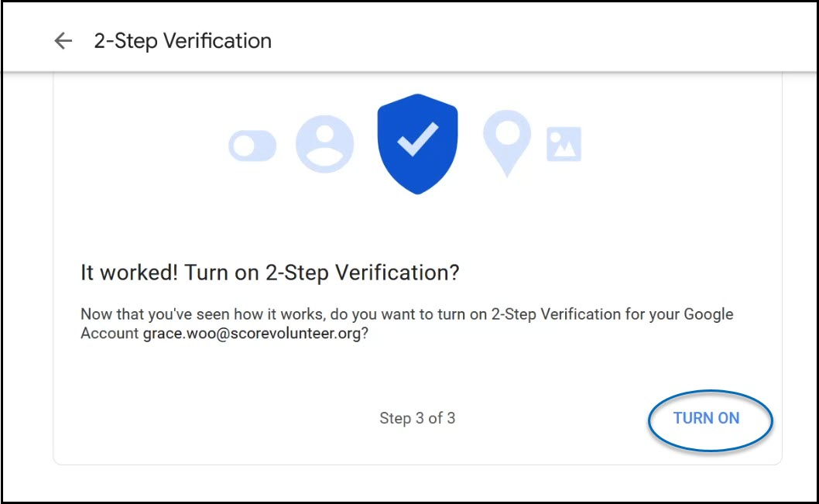Viewport: 819px width, 504px height.
Task: Click the location pin icon
Action: (507, 141)
